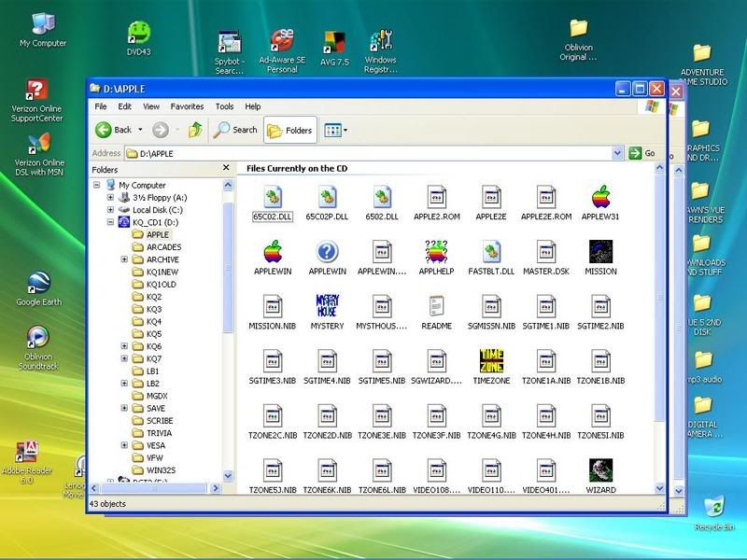This screenshot has height=560, width=747.
Task: Select the TZONE3E.NIB file icon
Action: coord(382,415)
